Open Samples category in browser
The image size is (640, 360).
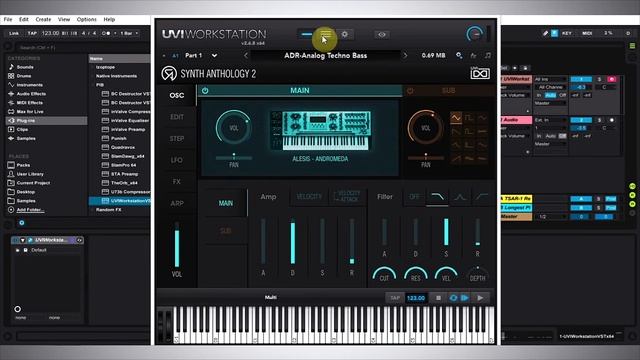[26, 139]
